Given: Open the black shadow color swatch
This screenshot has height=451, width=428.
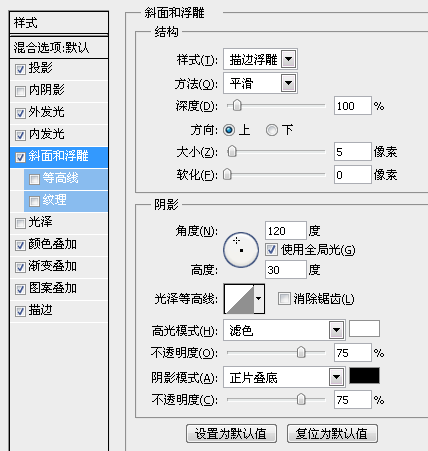Looking at the screenshot, I should click(364, 376).
